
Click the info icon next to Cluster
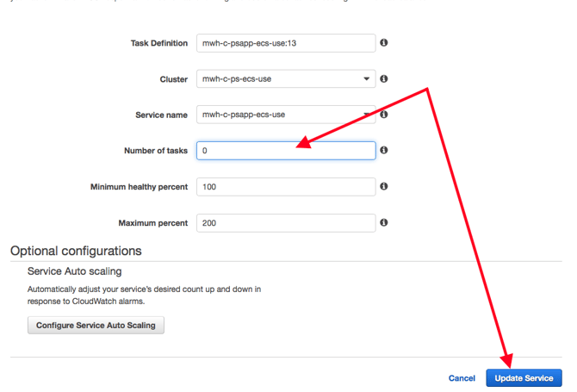pyautogui.click(x=384, y=78)
